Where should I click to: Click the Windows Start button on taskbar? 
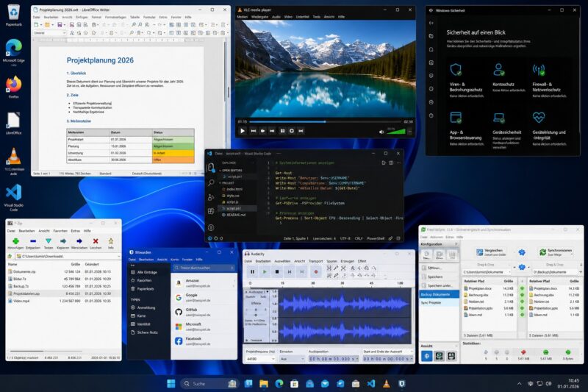point(171,383)
